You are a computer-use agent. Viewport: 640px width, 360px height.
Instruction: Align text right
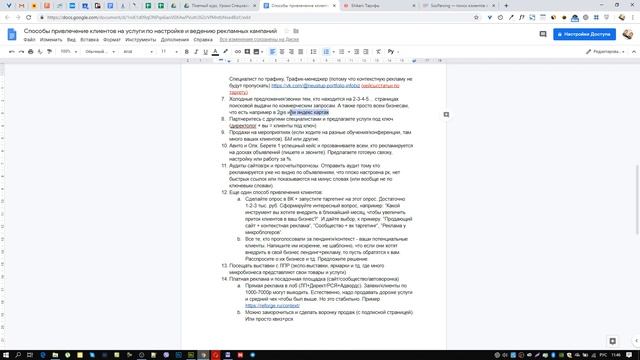(291, 52)
